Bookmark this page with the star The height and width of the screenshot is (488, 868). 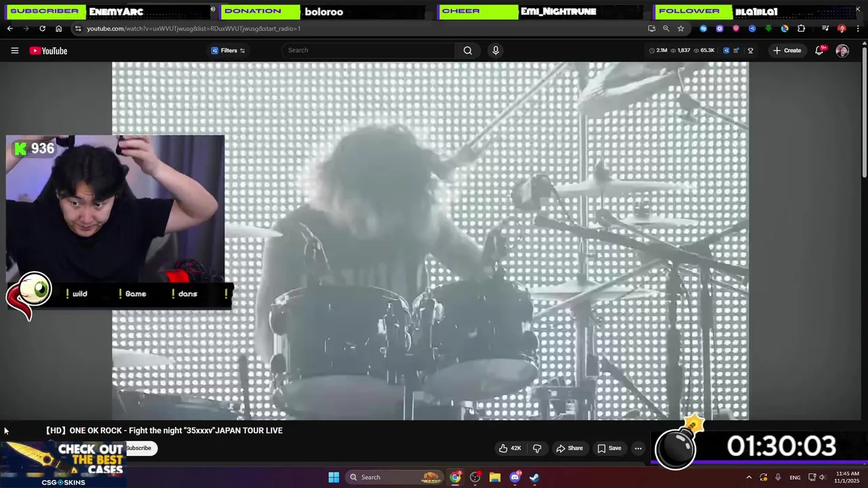click(x=681, y=28)
